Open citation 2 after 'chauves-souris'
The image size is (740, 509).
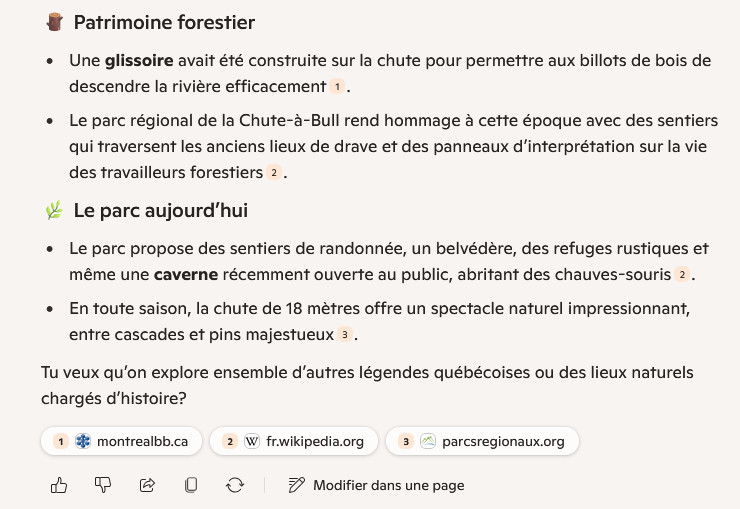pyautogui.click(x=682, y=275)
